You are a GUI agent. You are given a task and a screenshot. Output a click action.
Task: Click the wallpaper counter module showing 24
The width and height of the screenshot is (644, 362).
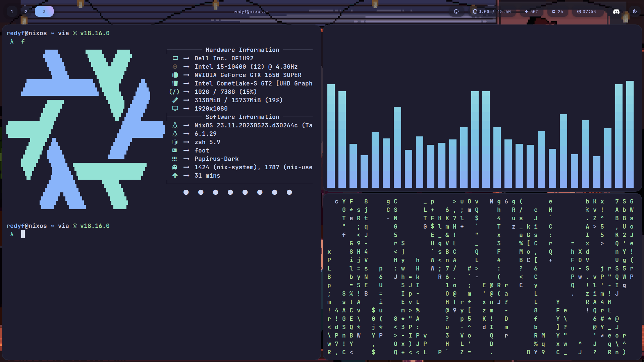click(557, 12)
